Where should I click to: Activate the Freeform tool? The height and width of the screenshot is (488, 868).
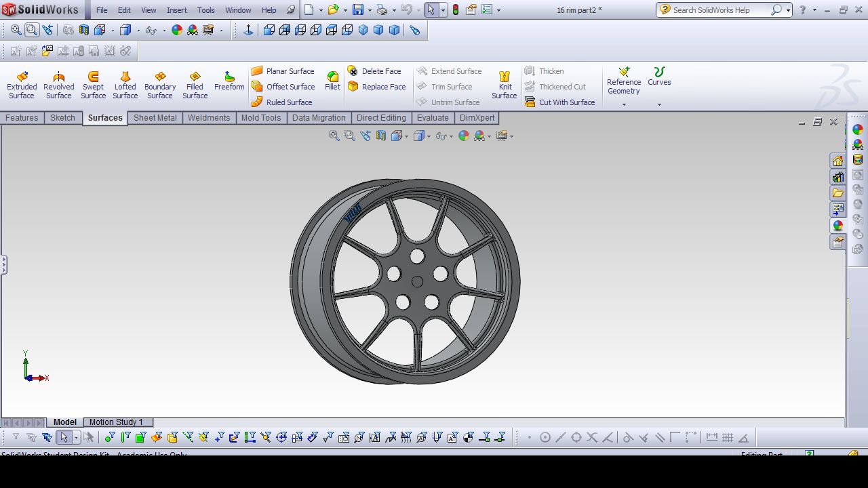tap(229, 81)
